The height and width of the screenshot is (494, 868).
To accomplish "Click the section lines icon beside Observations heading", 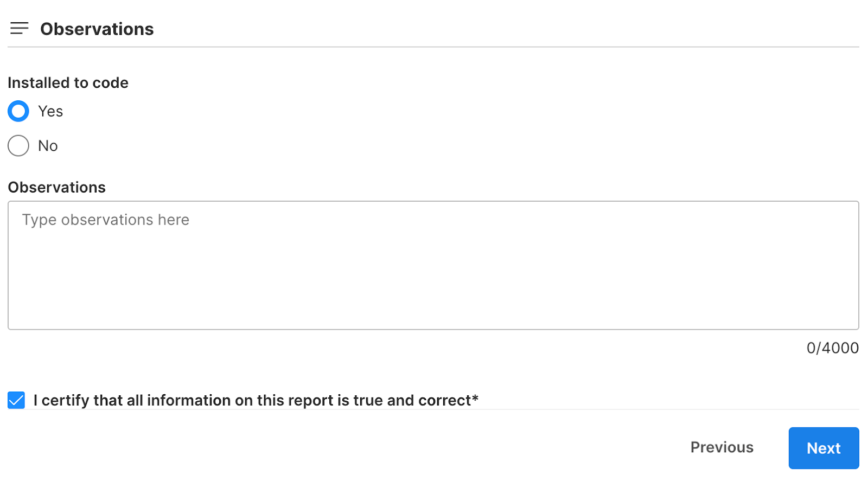I will [19, 28].
